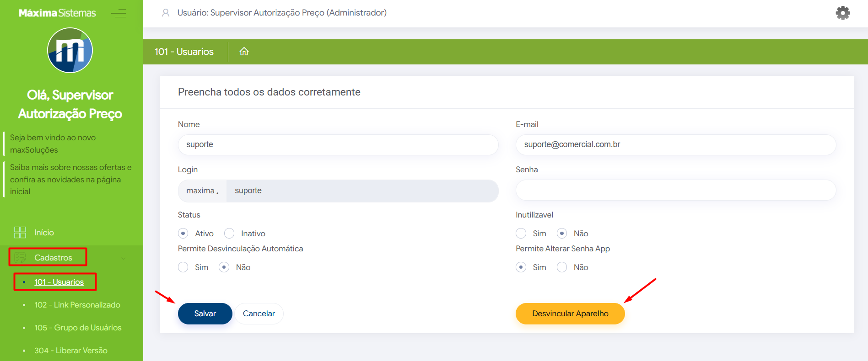Collapse the Cadastros menu chevron
The width and height of the screenshot is (868, 361).
(x=124, y=258)
